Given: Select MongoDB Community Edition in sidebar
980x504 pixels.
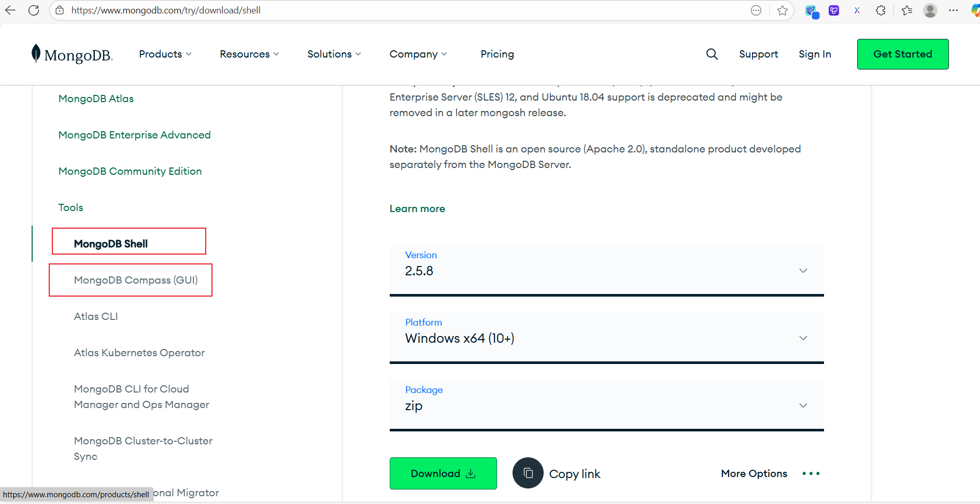Looking at the screenshot, I should point(130,171).
